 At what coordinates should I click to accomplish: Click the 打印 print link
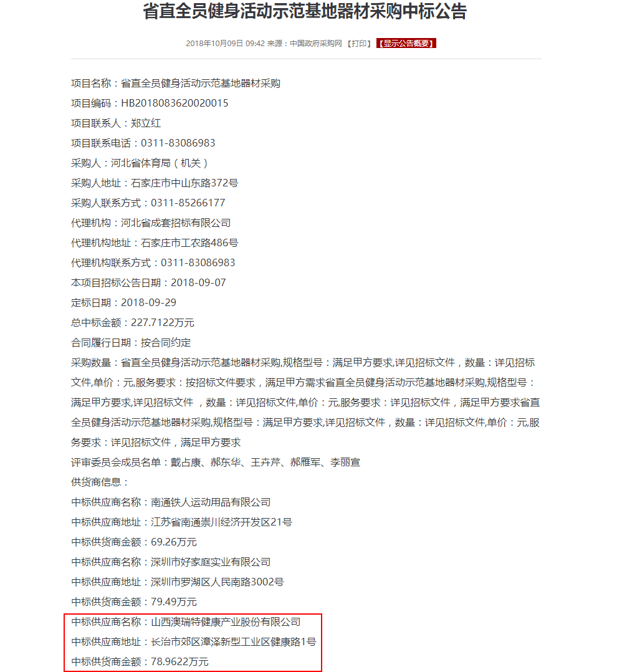[x=359, y=43]
